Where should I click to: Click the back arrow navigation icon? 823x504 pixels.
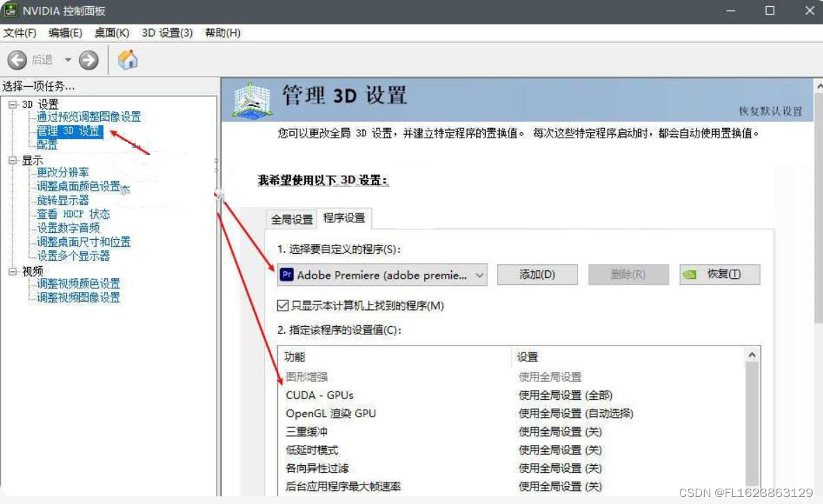17,60
